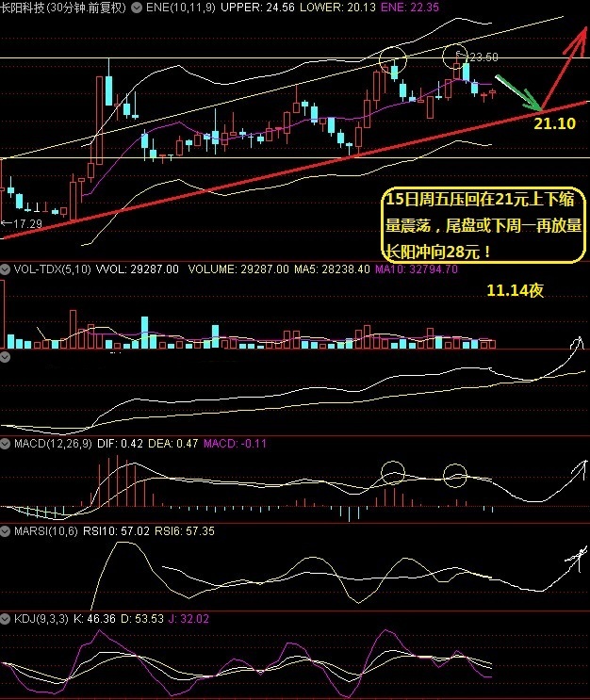Click the LOWER: 20.13 value
The image size is (590, 700).
337,8
